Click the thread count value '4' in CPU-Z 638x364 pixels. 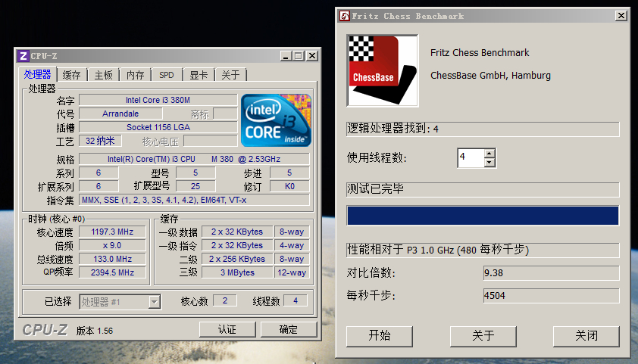pos(296,300)
